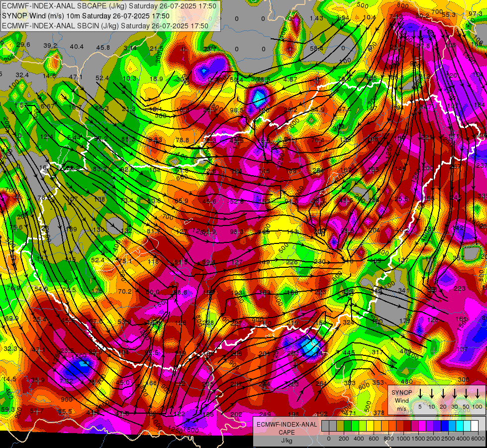Screen dimensions: 487x448
Task: Pick the dark red swatch left of 1500
Action: point(408,426)
